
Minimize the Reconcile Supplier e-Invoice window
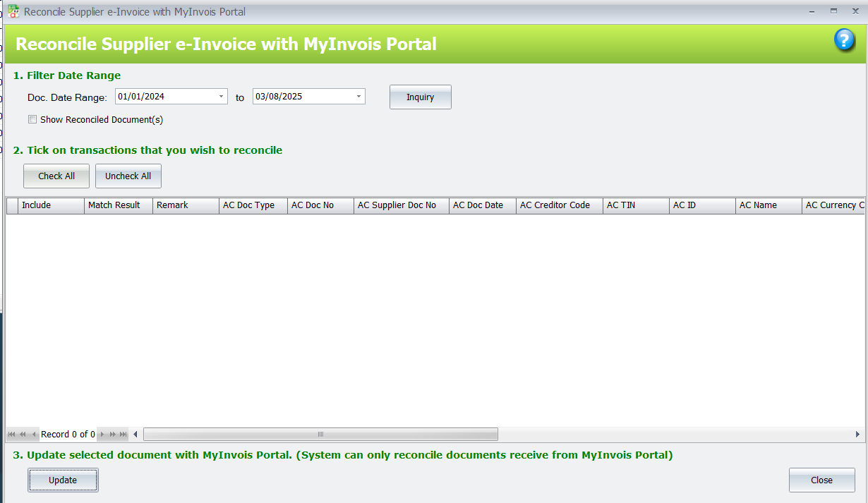(814, 11)
